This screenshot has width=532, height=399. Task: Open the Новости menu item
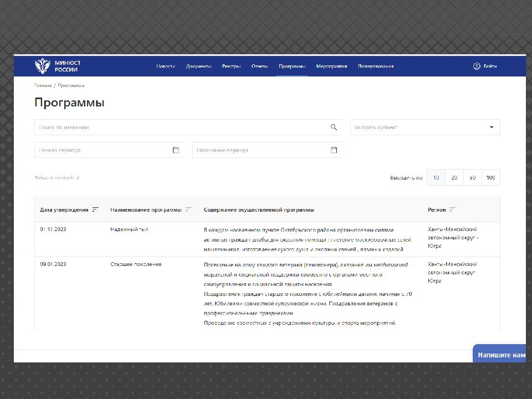[166, 66]
